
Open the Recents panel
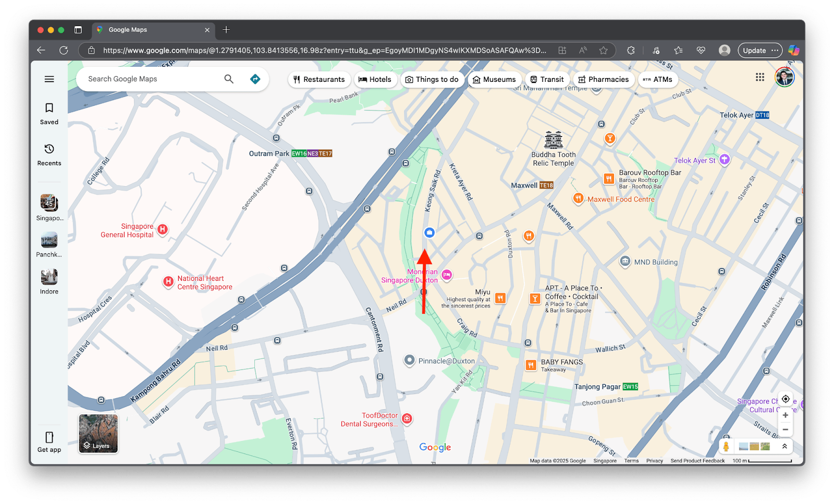(49, 155)
